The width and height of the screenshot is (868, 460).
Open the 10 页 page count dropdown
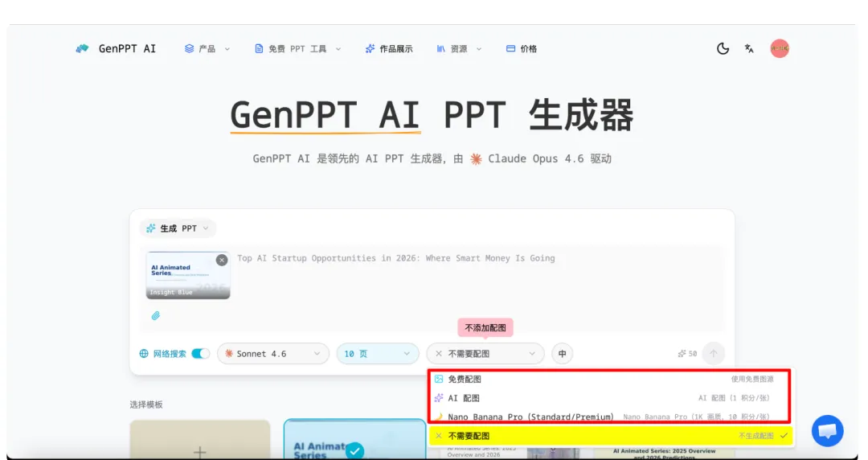tap(378, 354)
